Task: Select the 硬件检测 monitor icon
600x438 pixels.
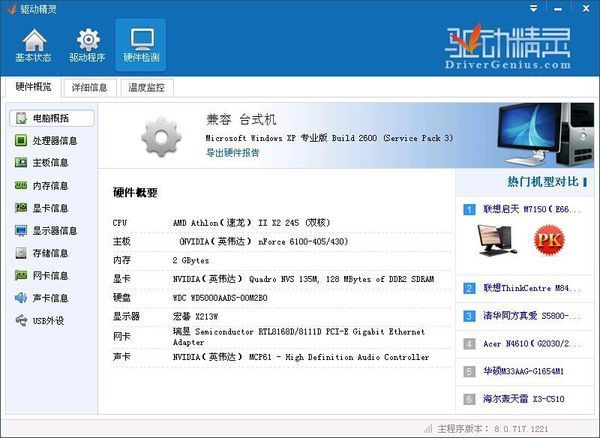Action: pos(141,40)
